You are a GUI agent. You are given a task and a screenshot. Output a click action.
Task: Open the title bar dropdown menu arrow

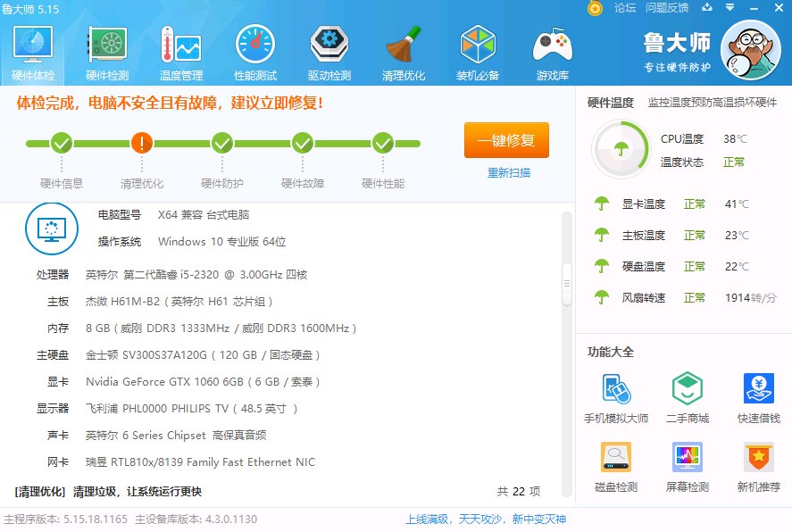pos(729,7)
